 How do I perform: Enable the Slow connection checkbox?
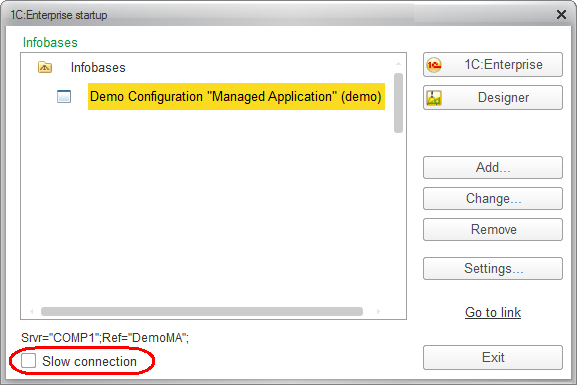pos(29,361)
